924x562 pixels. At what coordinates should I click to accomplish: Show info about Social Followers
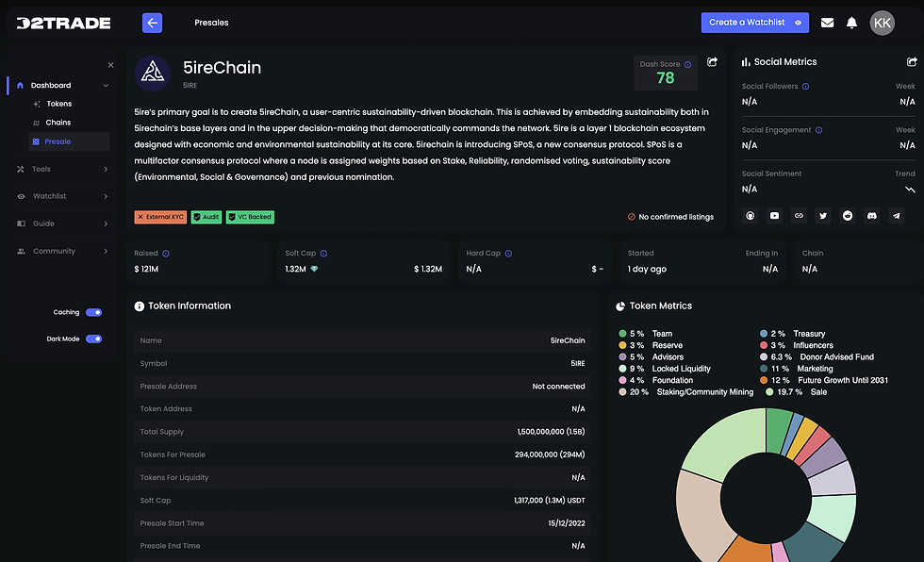(x=805, y=86)
